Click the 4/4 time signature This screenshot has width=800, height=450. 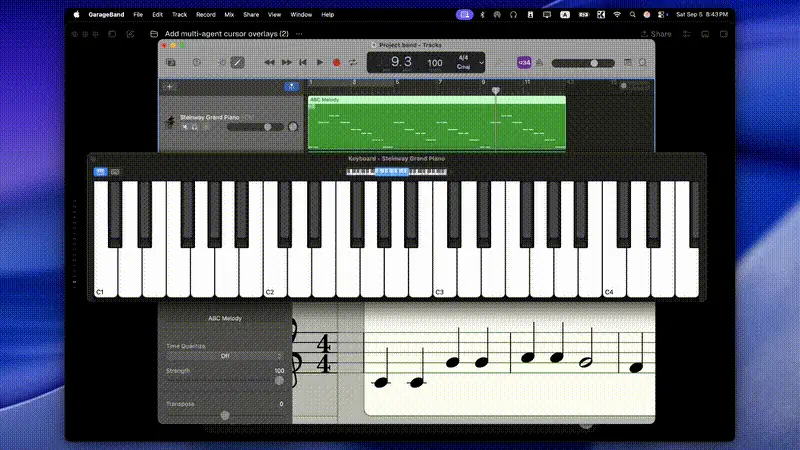[x=463, y=58]
